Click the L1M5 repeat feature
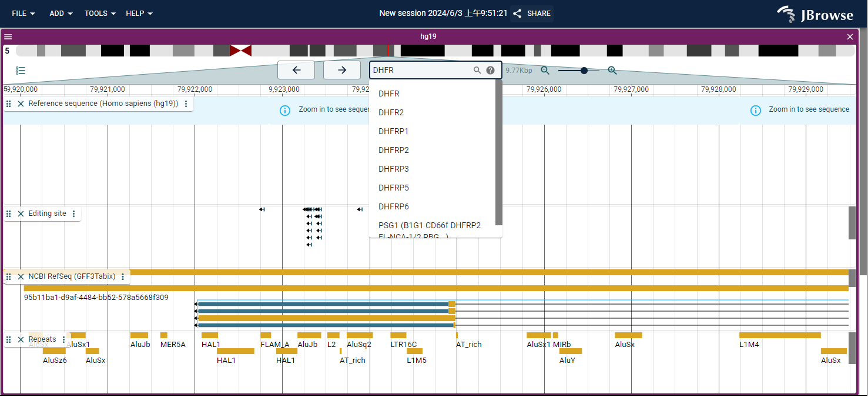The width and height of the screenshot is (868, 397). [x=414, y=351]
